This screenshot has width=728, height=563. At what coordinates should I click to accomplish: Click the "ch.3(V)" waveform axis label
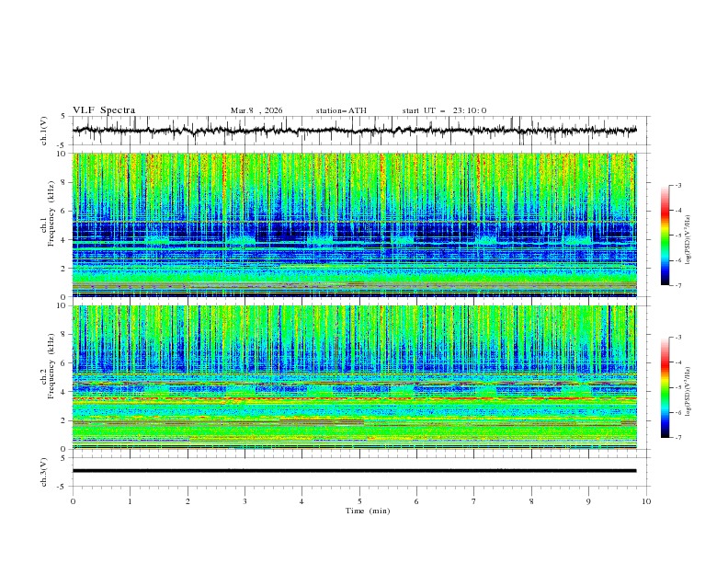pyautogui.click(x=44, y=472)
